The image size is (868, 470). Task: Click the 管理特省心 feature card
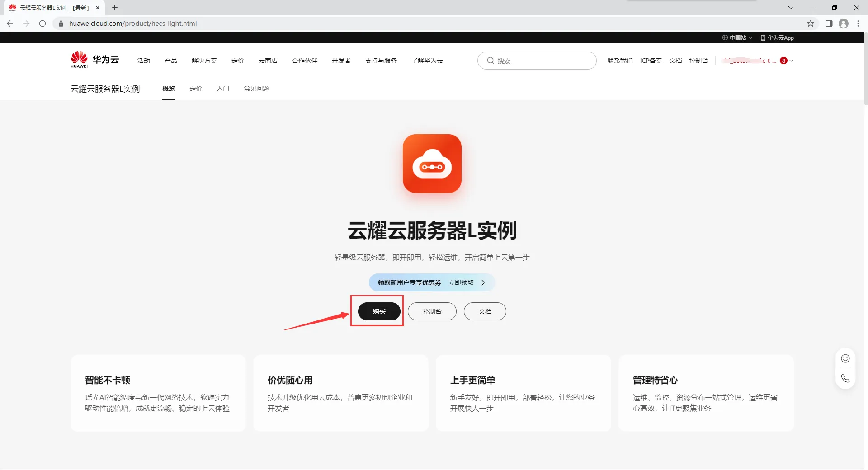pos(706,393)
